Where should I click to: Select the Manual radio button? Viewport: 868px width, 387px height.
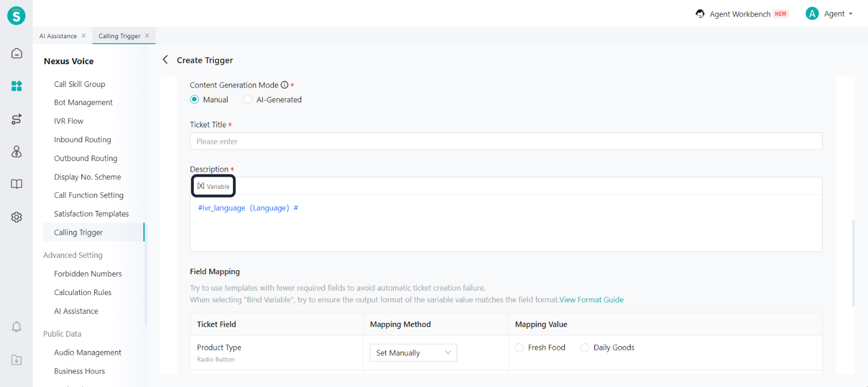(x=194, y=100)
